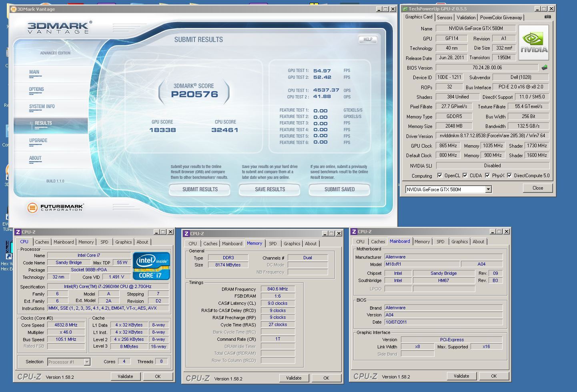This screenshot has width=577, height=392.
Task: Click the SAVE RESULTS button
Action: 270,190
